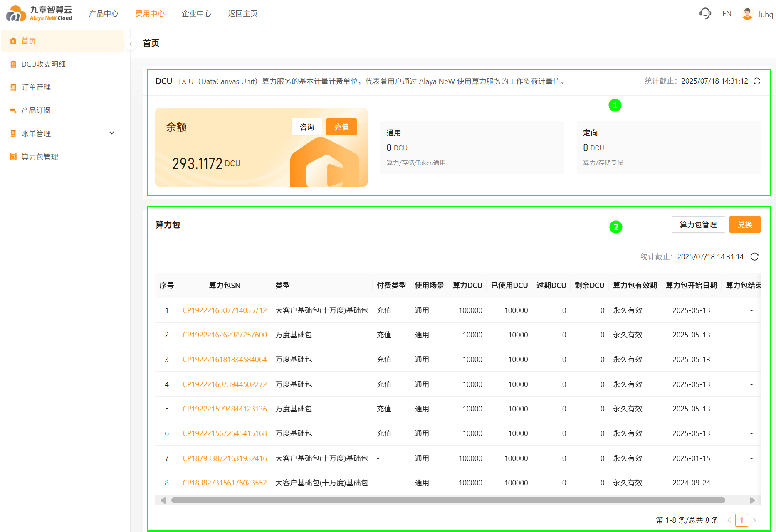776x532 pixels.
Task: Click the DCU收支明细 sidebar icon
Action: click(x=13, y=64)
